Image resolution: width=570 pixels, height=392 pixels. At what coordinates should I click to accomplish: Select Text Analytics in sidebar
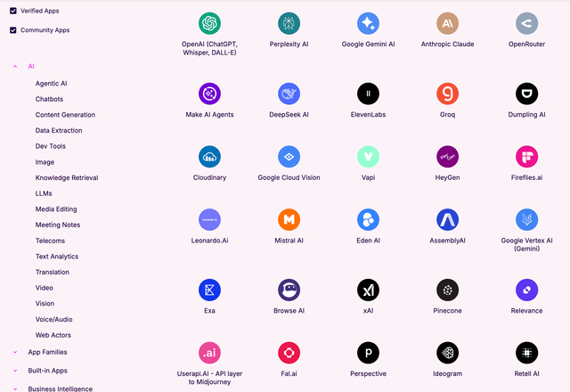tap(57, 257)
